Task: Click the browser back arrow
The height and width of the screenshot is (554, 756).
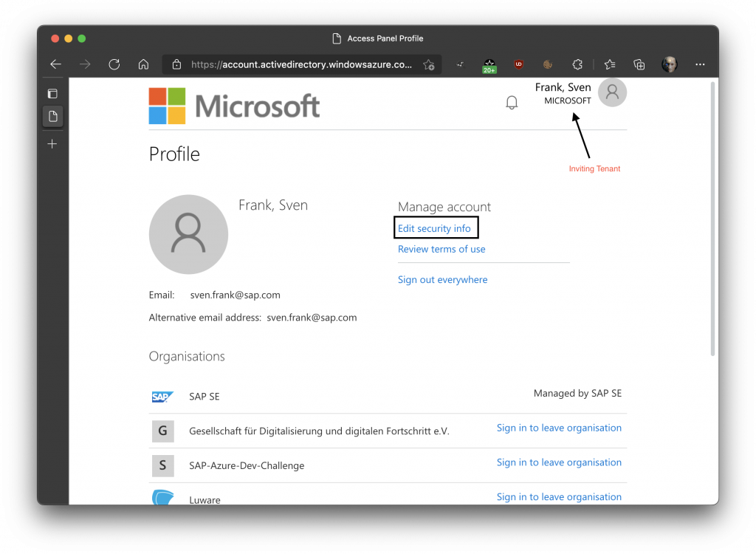Action: point(56,64)
